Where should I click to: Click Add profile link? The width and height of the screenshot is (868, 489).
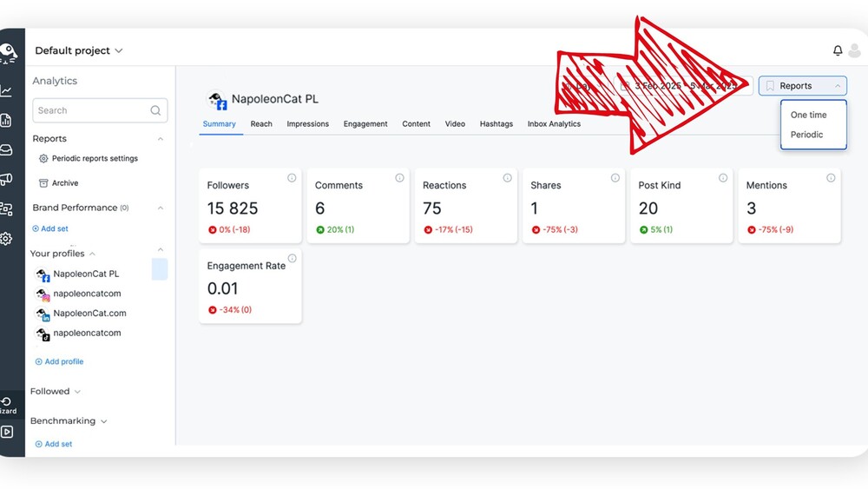point(59,361)
